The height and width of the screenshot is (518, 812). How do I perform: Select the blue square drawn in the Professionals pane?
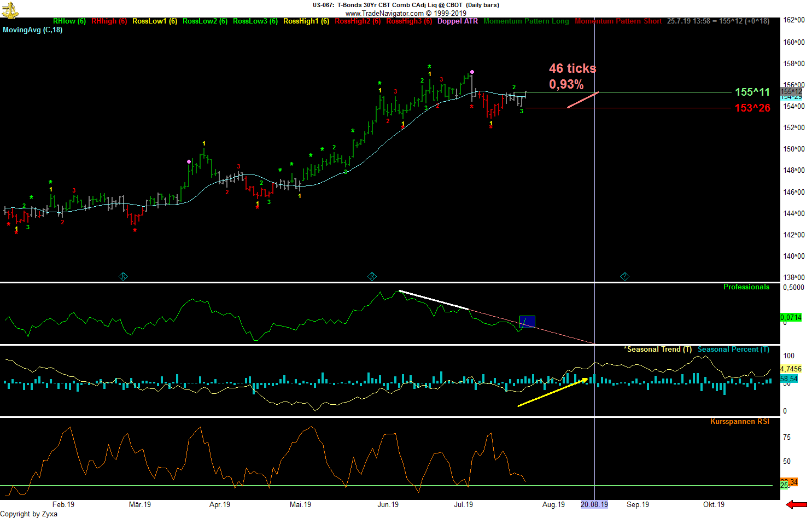[x=527, y=322]
